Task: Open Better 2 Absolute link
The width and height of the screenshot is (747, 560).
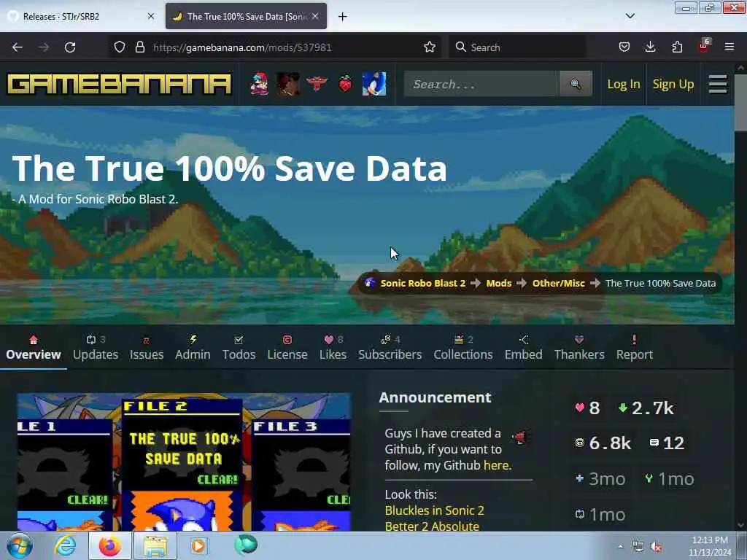Action: (432, 526)
